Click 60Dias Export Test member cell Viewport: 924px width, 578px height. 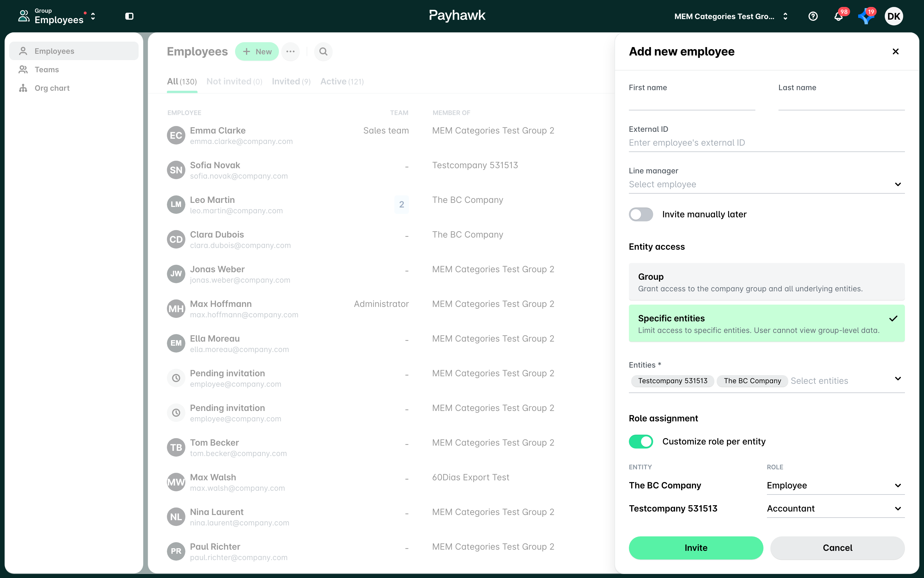pyautogui.click(x=470, y=477)
